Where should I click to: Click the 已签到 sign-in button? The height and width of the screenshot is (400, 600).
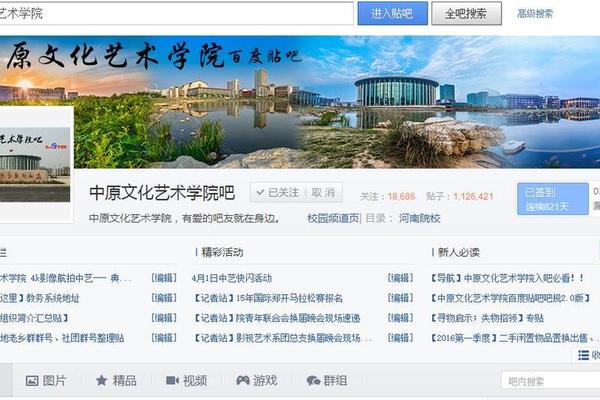tap(553, 199)
